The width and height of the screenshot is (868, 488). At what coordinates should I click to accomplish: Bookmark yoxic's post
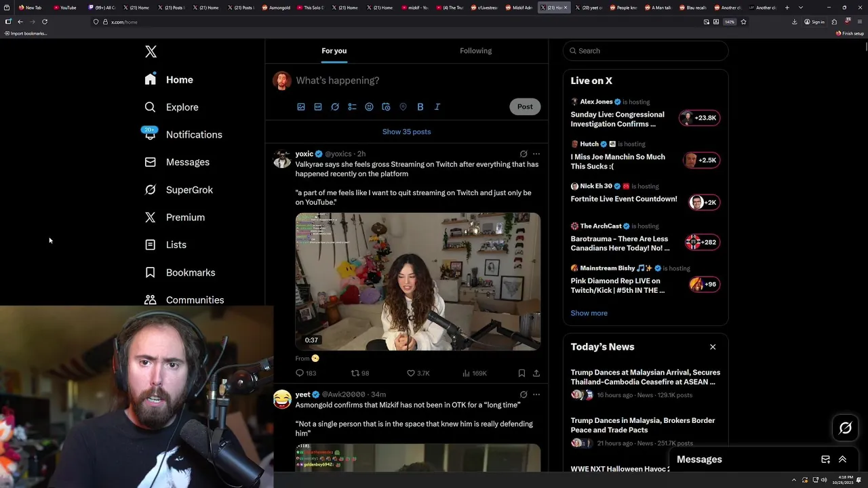(x=521, y=373)
